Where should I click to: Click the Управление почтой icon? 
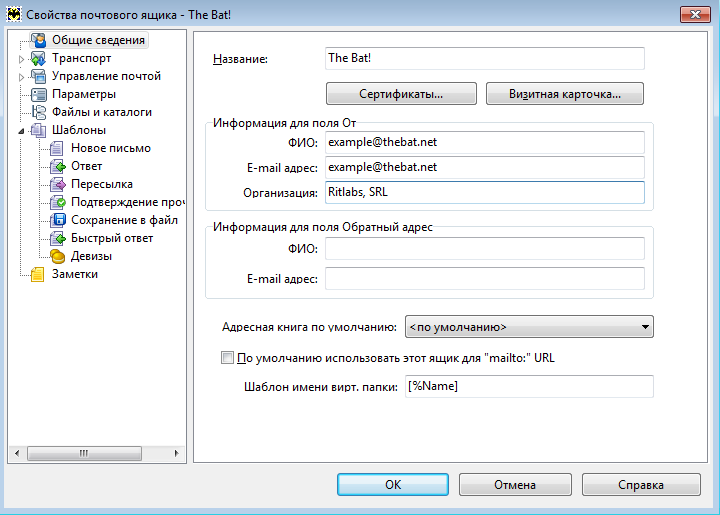pyautogui.click(x=39, y=76)
